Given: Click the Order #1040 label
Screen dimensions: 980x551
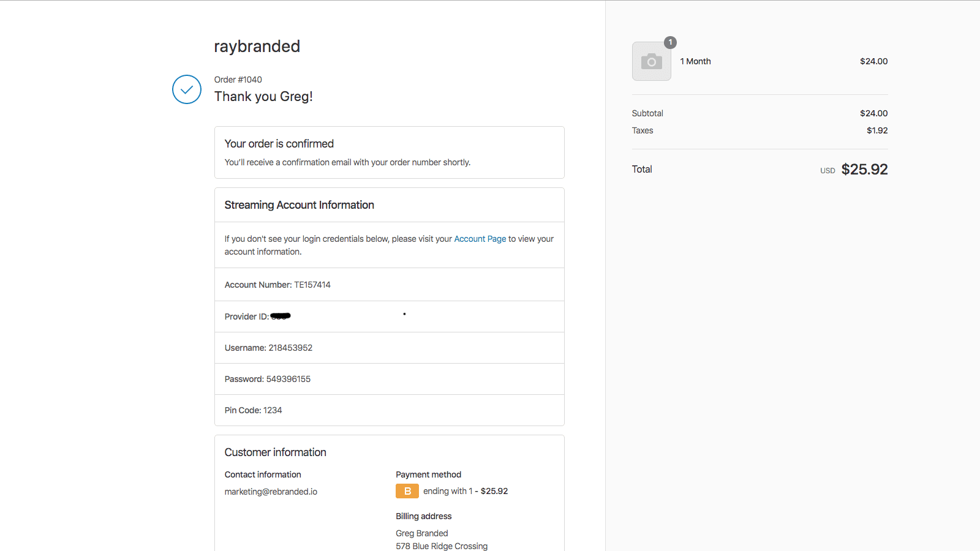Looking at the screenshot, I should (237, 79).
